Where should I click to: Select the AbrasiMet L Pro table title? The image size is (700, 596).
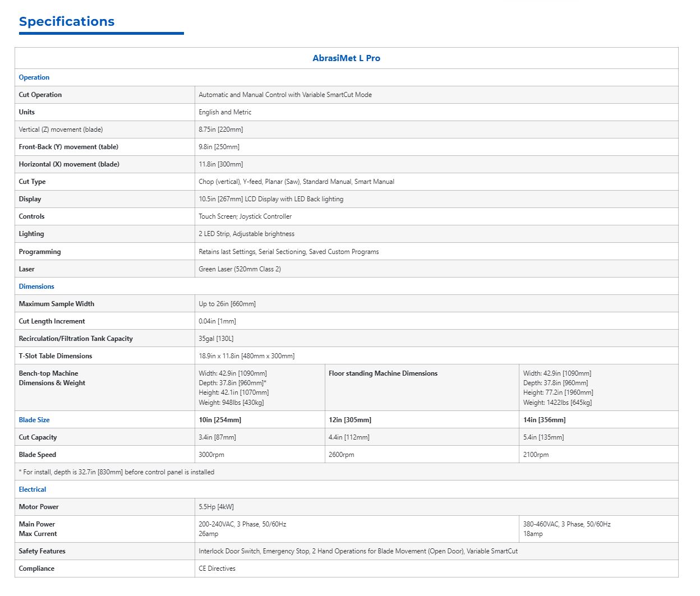346,58
